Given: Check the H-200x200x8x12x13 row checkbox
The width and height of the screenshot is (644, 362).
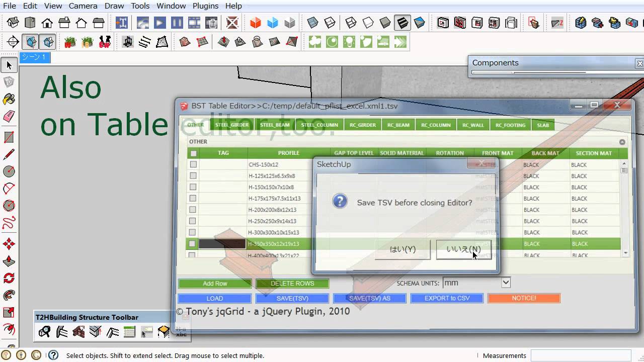Looking at the screenshot, I should [x=193, y=210].
